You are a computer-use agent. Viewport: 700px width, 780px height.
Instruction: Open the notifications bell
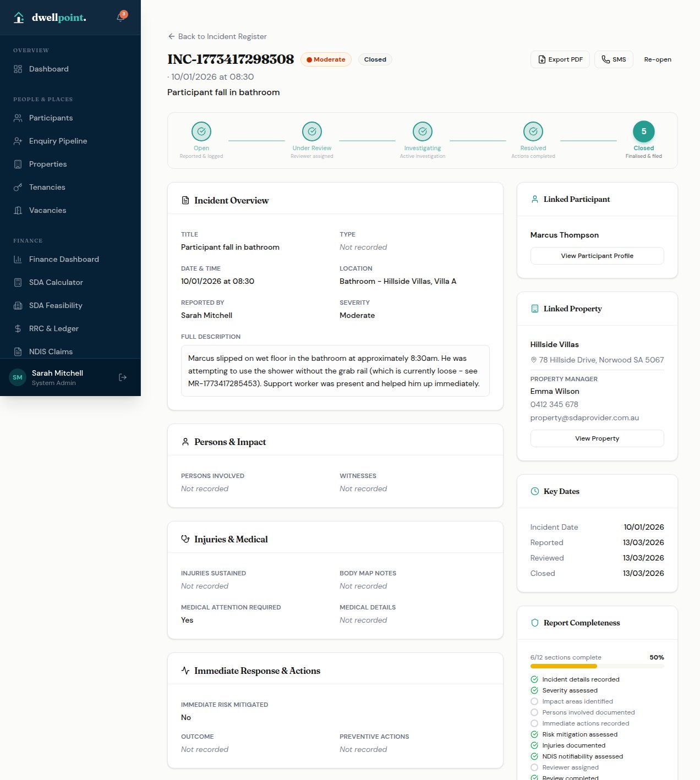coord(120,18)
